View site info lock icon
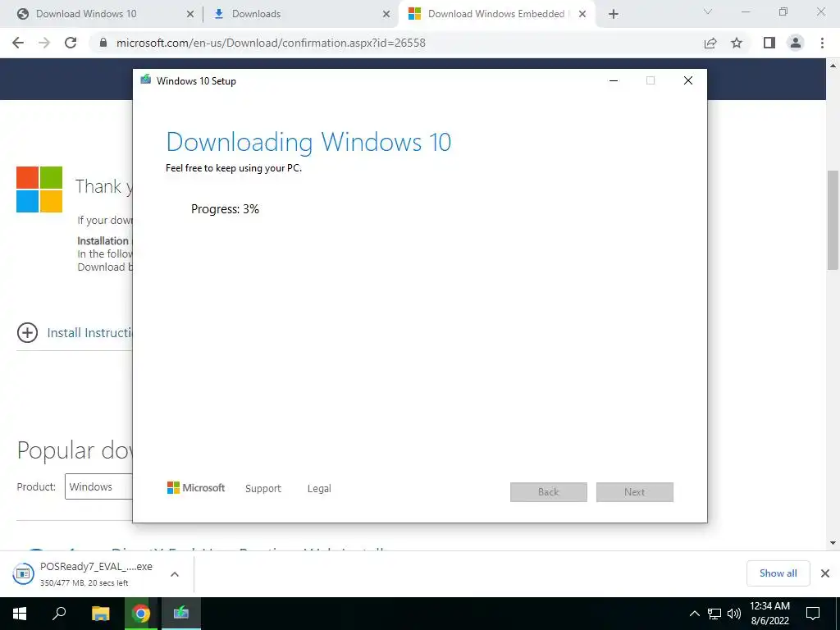 (x=103, y=43)
